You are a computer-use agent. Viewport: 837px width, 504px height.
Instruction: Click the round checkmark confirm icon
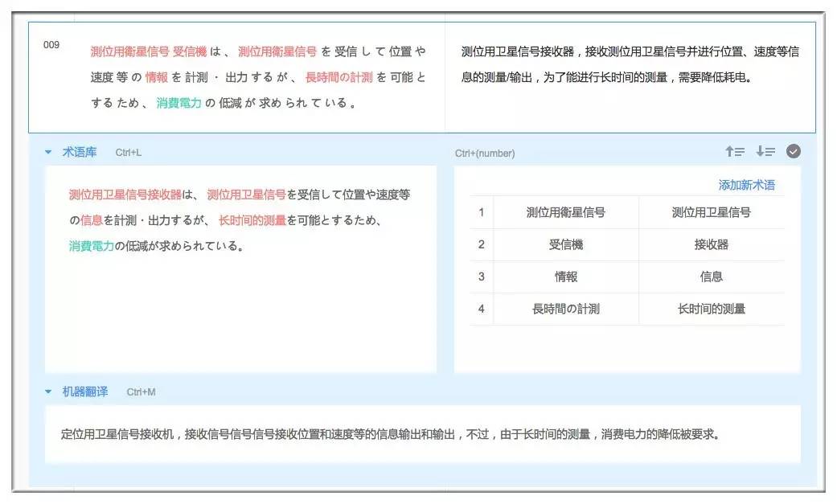click(793, 152)
